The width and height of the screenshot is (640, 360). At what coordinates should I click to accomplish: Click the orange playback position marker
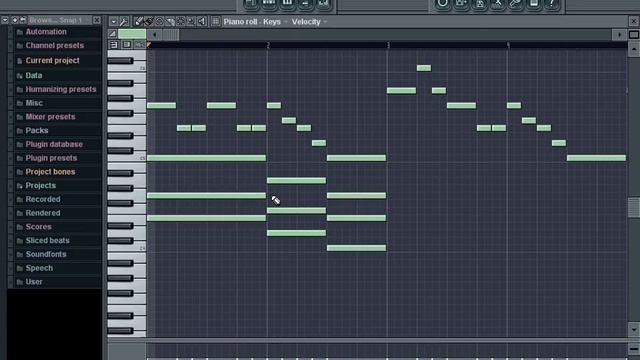[x=149, y=45]
